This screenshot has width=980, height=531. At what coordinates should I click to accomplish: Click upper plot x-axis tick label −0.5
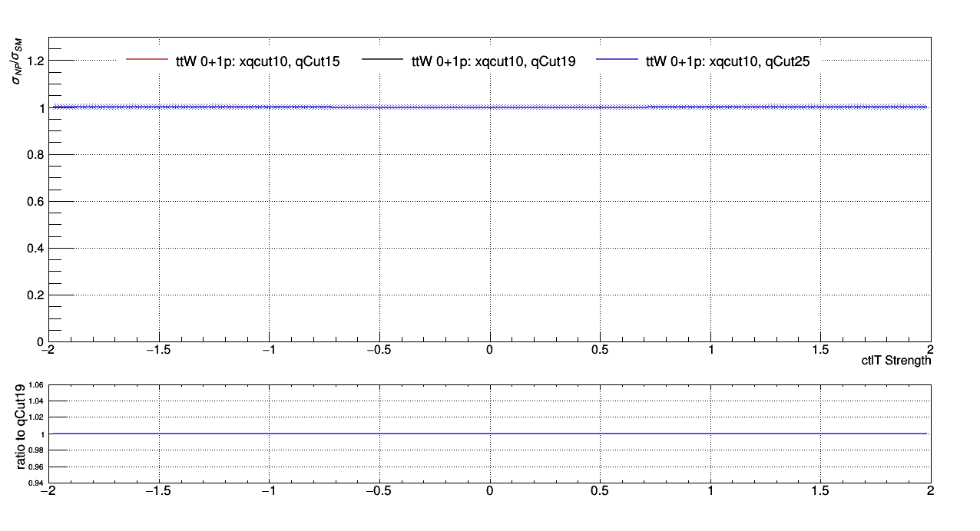[379, 350]
